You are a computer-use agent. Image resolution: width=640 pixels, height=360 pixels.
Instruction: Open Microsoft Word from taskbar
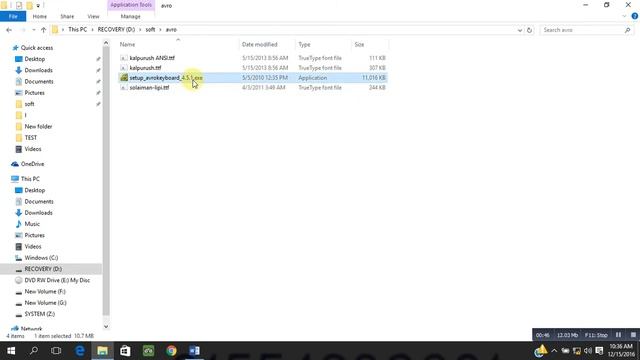[194, 351]
